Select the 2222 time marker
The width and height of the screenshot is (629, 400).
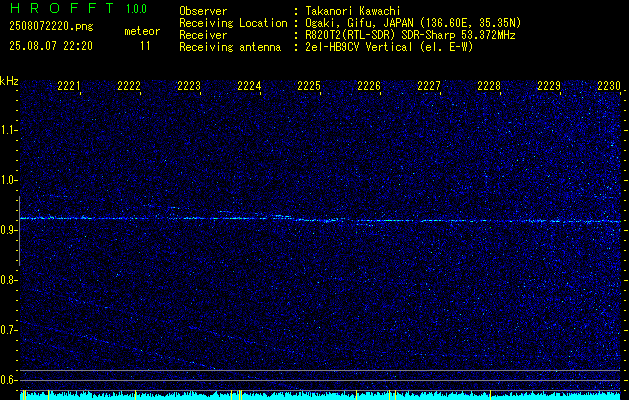129,86
